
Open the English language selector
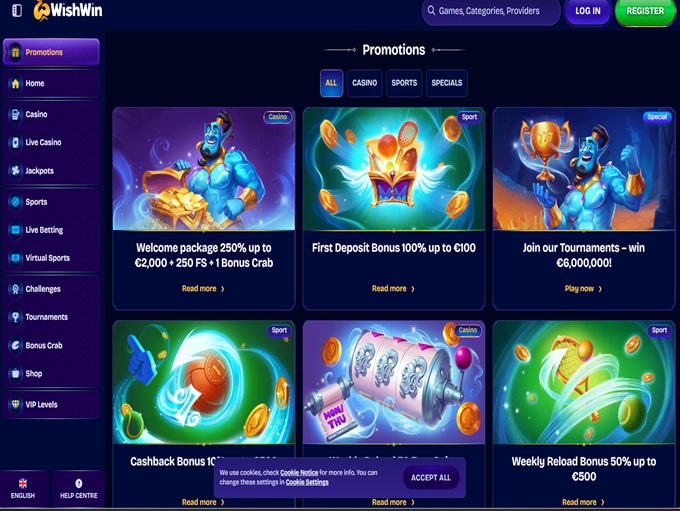coord(23,489)
